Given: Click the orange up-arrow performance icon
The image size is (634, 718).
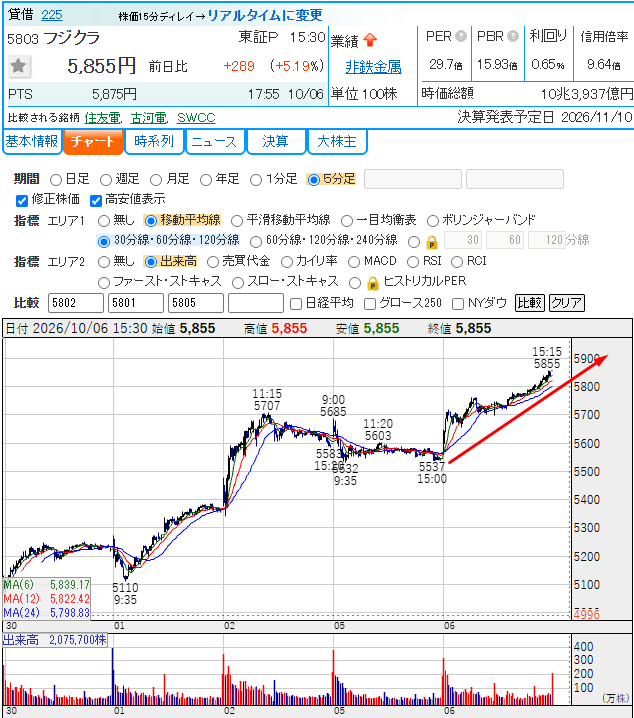Looking at the screenshot, I should point(370,40).
